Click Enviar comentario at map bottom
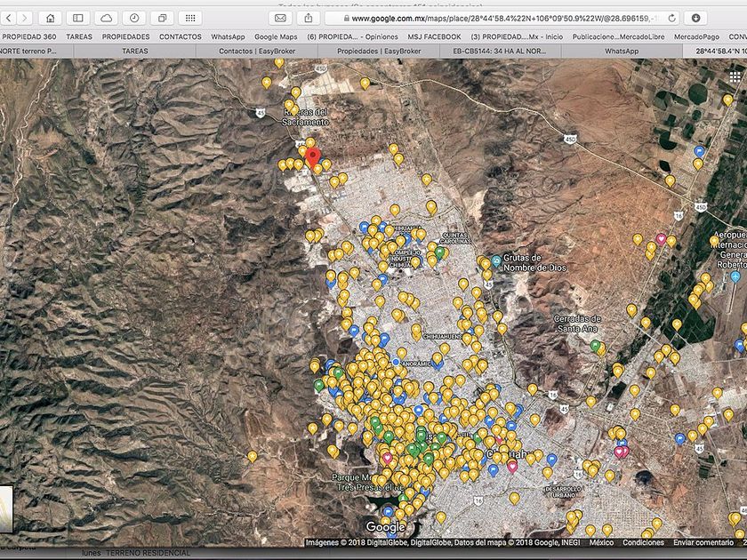This screenshot has height=560, width=747. point(702,542)
